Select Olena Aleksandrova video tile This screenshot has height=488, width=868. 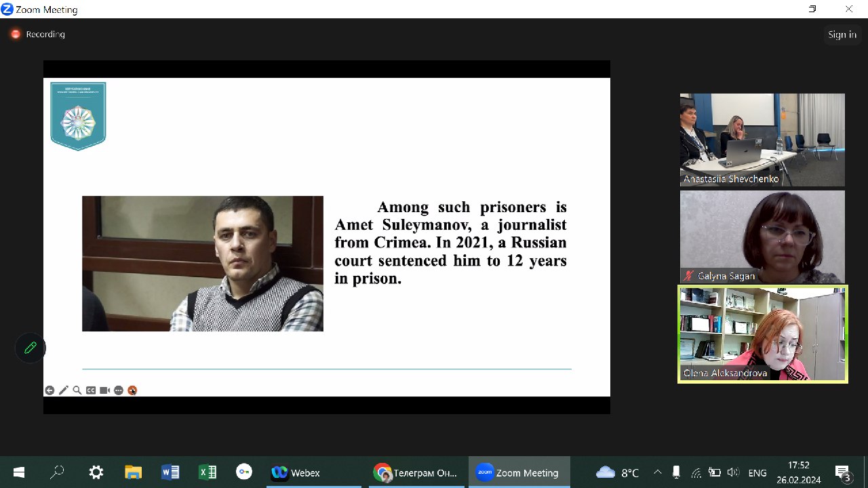(x=762, y=333)
